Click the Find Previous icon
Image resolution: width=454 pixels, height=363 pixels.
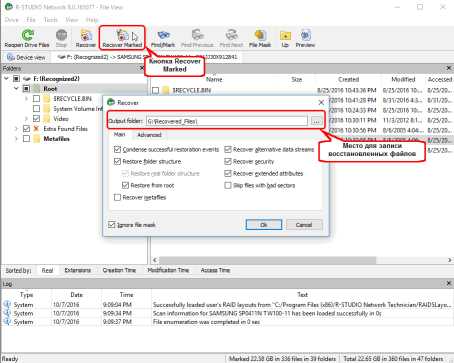coord(197,38)
